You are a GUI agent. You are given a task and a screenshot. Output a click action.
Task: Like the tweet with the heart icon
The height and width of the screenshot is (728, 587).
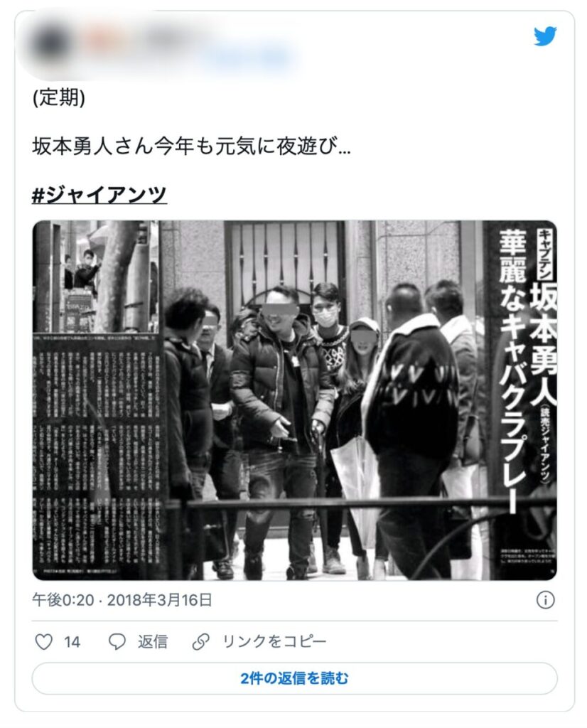pyautogui.click(x=44, y=642)
